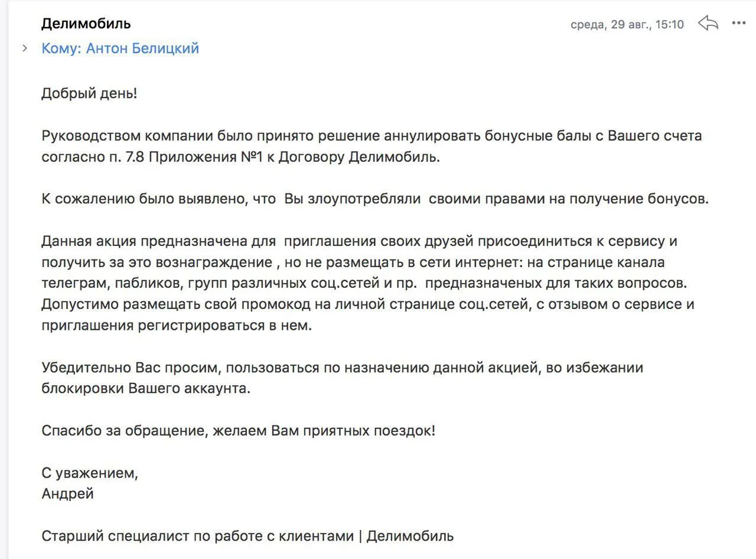The height and width of the screenshot is (559, 756).
Task: Click the recipient name Антон Белицкий
Action: [142, 48]
